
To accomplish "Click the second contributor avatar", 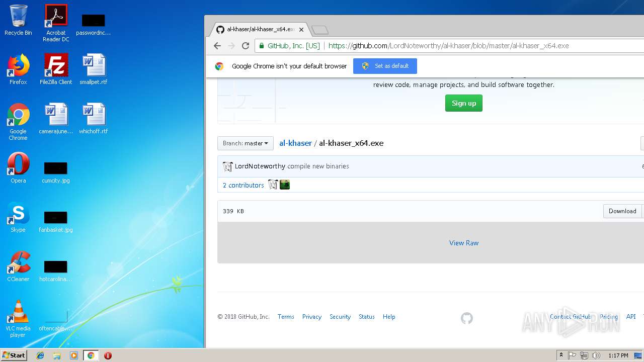I will point(285,185).
